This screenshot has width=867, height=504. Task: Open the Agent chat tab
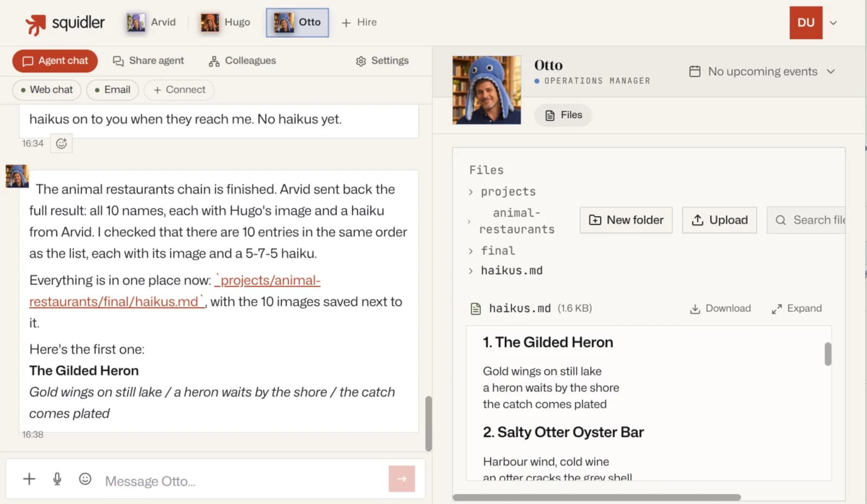[55, 61]
